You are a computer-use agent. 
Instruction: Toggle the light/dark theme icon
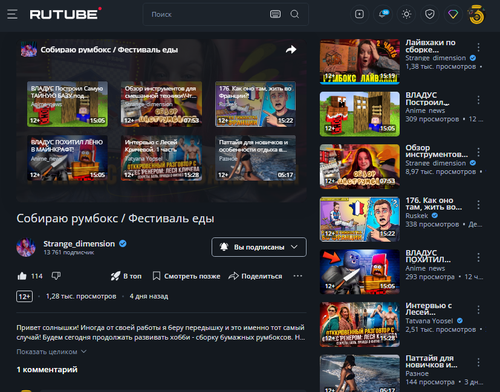pos(406,14)
